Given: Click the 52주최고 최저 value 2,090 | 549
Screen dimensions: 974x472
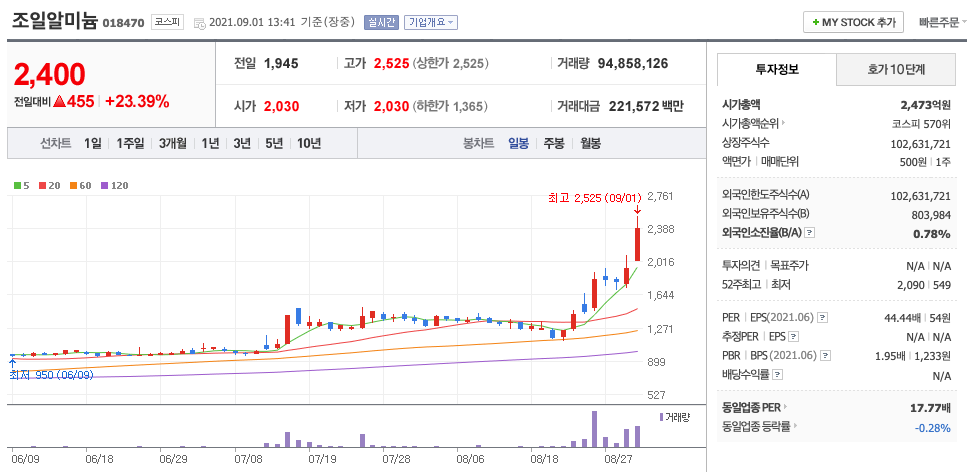Looking at the screenshot, I should coord(924,284).
